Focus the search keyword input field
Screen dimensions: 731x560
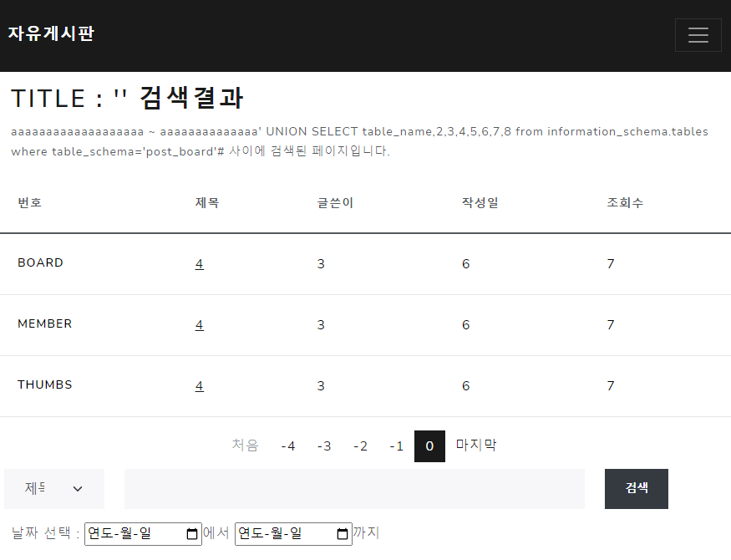(x=354, y=489)
